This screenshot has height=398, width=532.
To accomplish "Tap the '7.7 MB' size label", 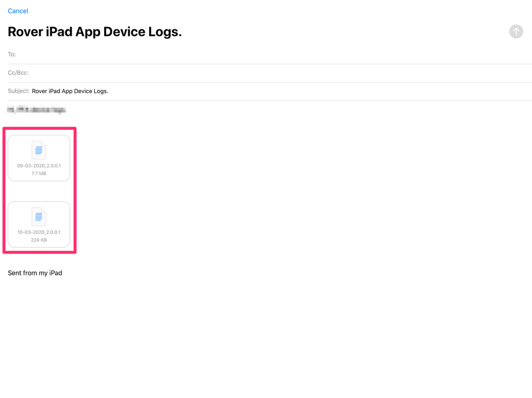I will tap(39, 173).
